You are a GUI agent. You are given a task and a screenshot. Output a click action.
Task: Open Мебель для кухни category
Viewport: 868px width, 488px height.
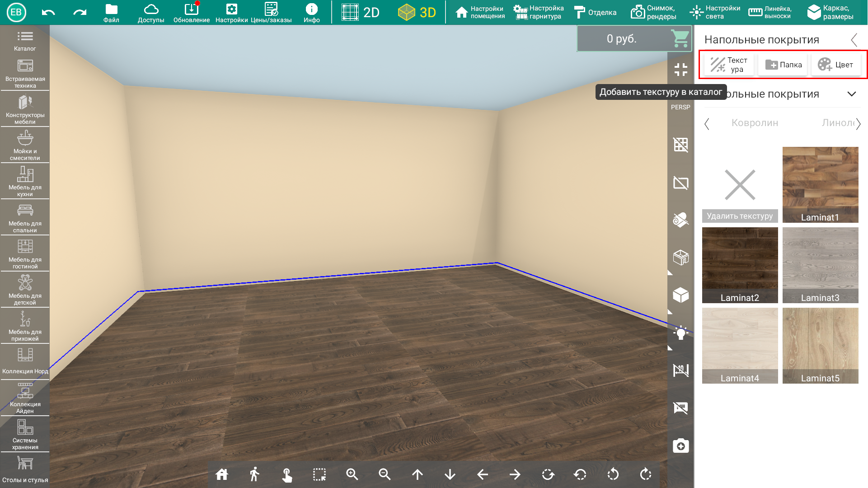(x=25, y=182)
